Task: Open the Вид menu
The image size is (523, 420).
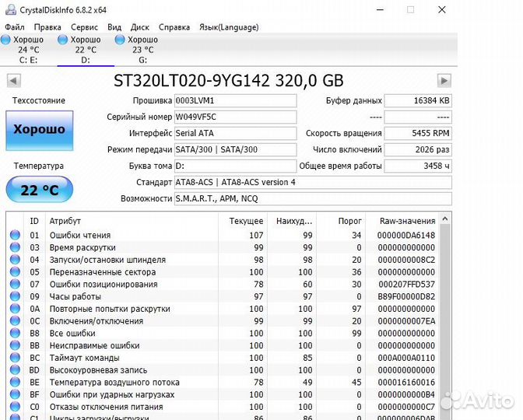Action: [114, 27]
